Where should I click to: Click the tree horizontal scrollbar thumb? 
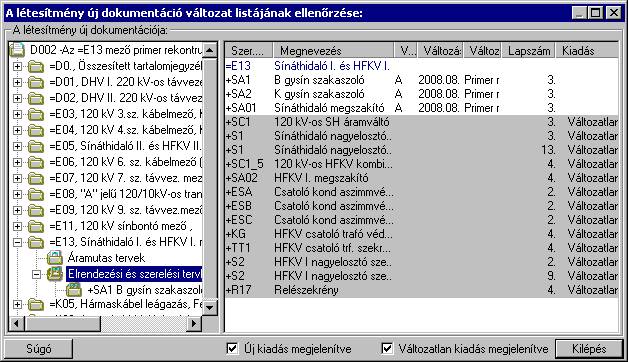(62, 323)
